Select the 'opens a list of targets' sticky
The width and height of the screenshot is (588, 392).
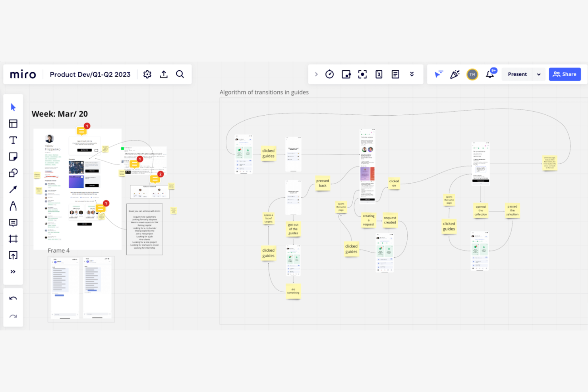pos(269,218)
